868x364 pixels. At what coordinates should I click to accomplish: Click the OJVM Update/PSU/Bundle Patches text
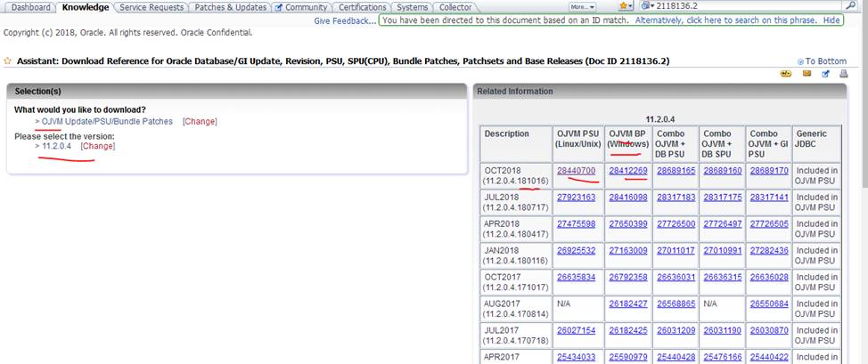click(107, 121)
